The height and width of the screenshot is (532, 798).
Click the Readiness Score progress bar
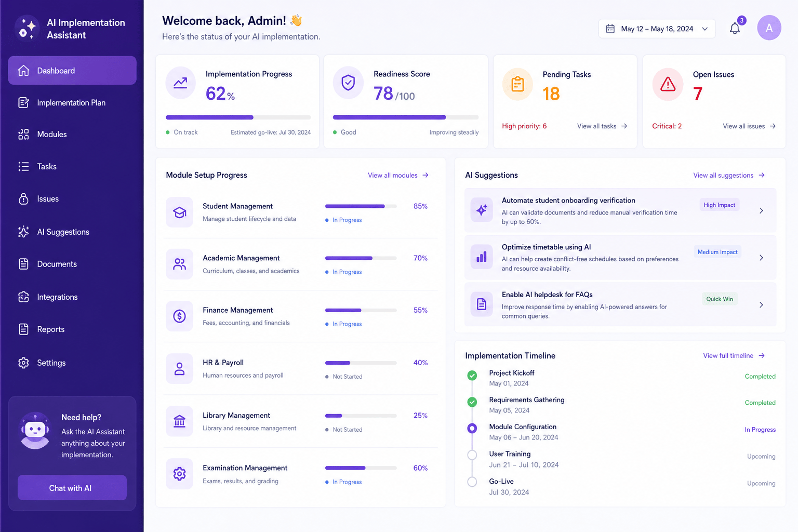point(406,117)
